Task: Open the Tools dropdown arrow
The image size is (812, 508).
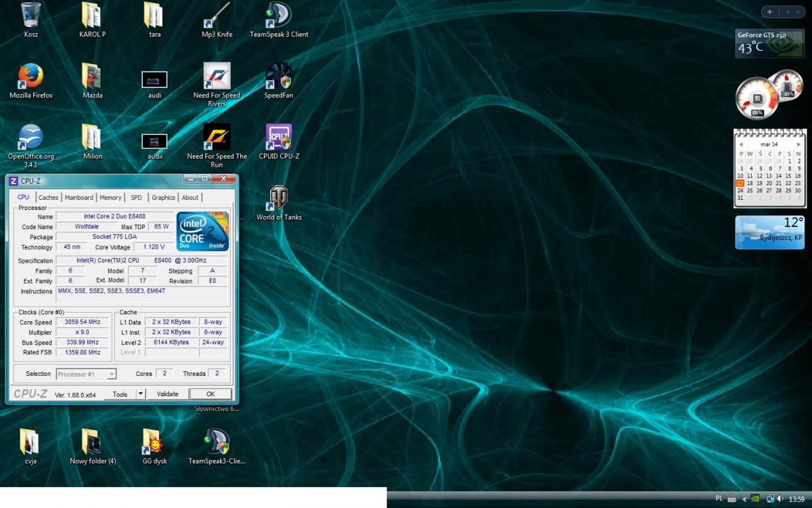Action: tap(141, 394)
